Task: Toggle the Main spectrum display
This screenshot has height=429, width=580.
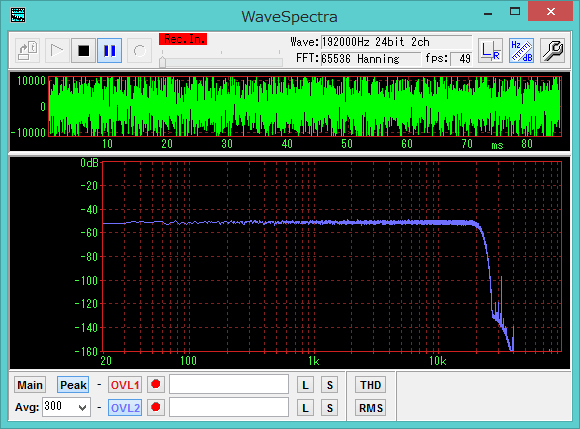Action: tap(30, 385)
